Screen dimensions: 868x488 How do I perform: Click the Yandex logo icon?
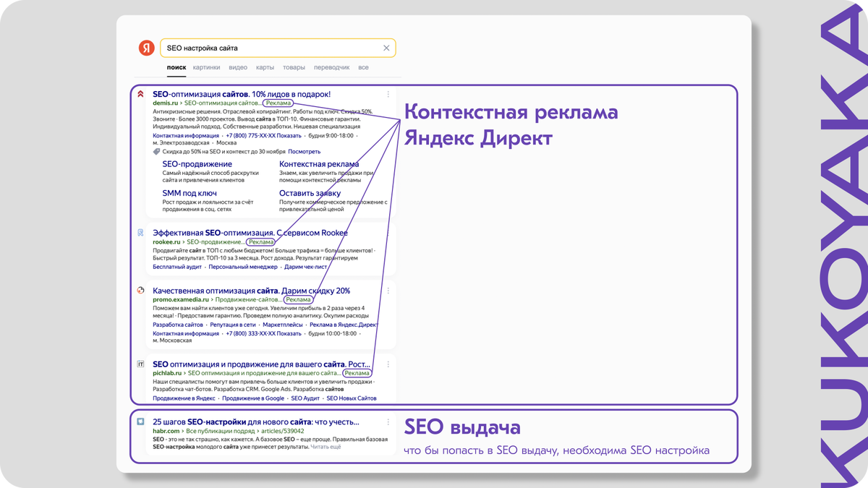[x=147, y=48]
